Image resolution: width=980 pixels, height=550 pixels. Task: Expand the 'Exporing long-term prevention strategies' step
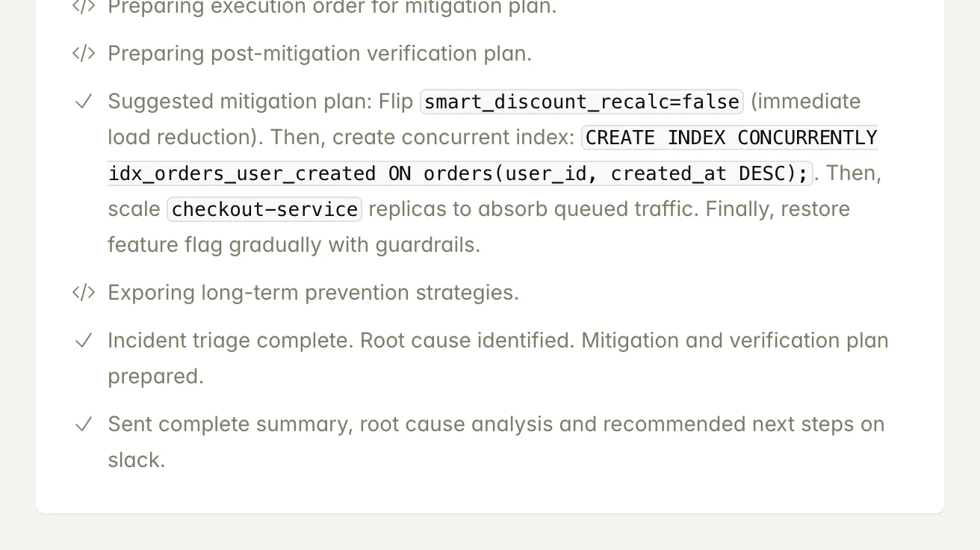(x=313, y=292)
